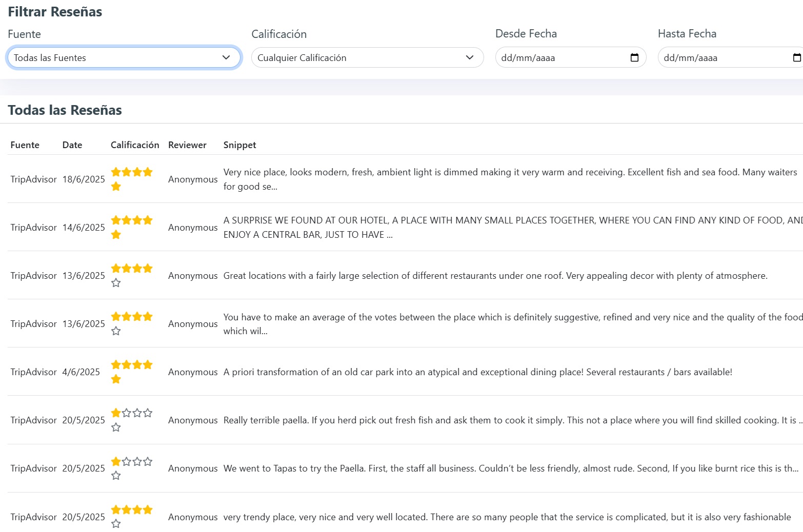Screen dimensions: 803x532
Task: Open the Fuente source dropdown
Action: (x=124, y=57)
